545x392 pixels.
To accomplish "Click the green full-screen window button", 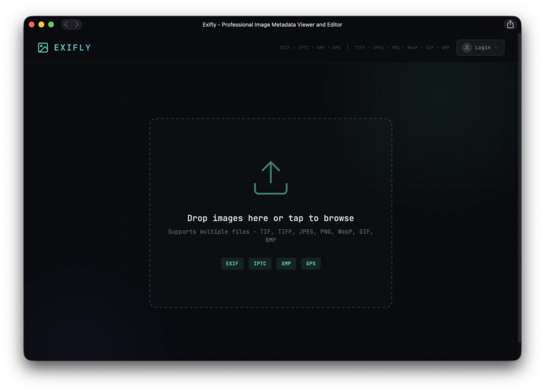I will [51, 24].
